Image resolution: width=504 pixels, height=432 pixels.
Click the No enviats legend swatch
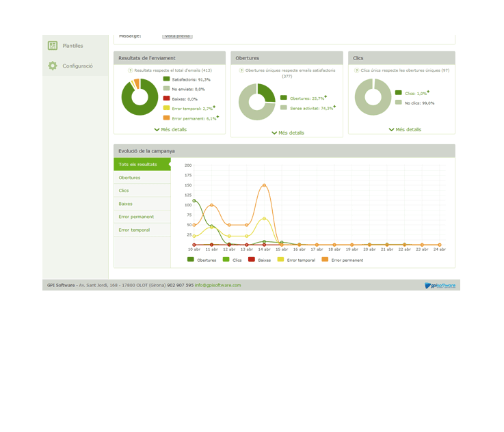pyautogui.click(x=166, y=88)
